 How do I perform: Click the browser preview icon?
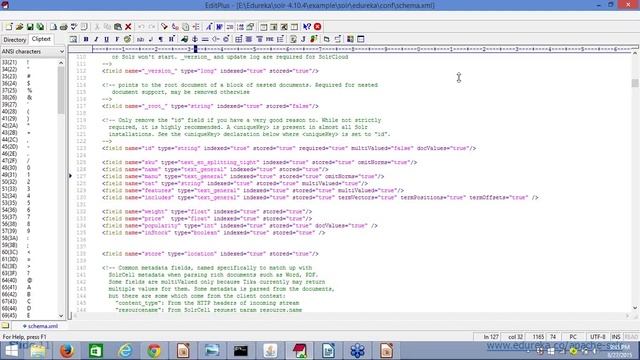click(x=73, y=39)
